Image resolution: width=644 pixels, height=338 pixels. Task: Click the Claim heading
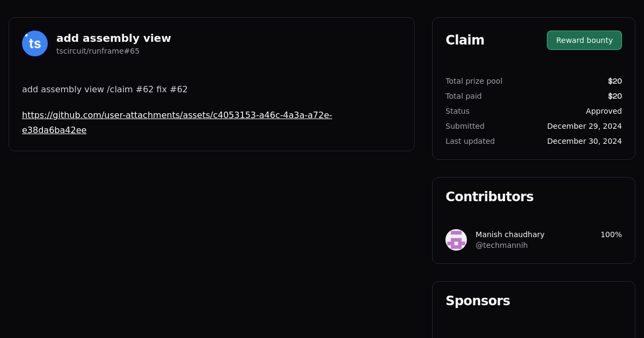tap(465, 40)
